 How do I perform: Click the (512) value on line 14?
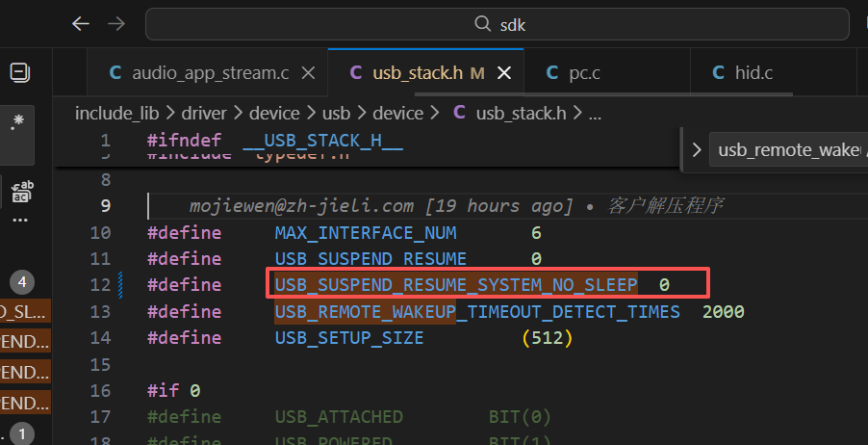point(547,337)
